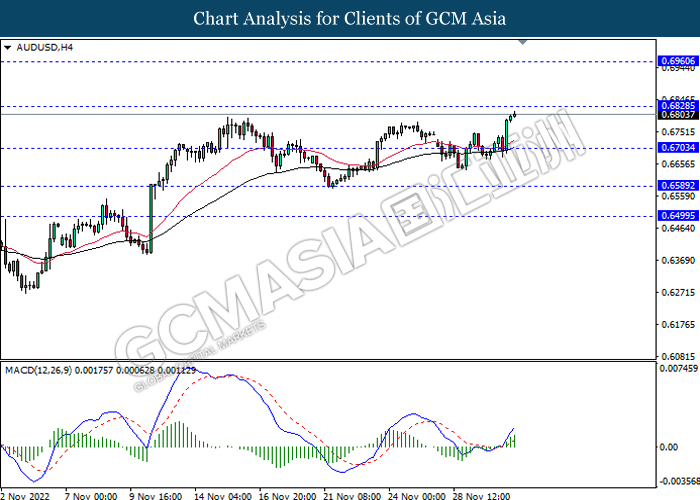Click the 0.007459 MACD scale value
This screenshot has width=700, height=500.
[x=678, y=368]
